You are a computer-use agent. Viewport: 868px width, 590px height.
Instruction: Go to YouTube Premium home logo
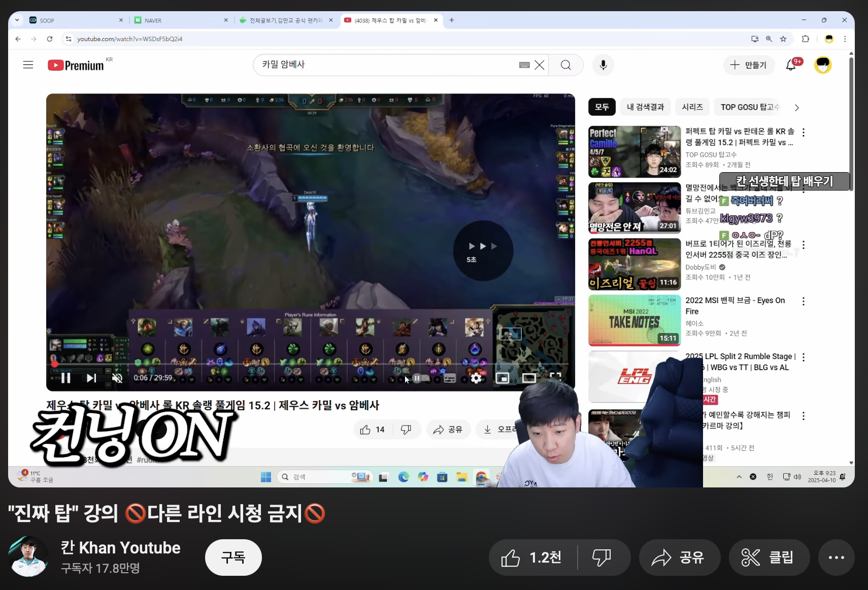pyautogui.click(x=76, y=65)
